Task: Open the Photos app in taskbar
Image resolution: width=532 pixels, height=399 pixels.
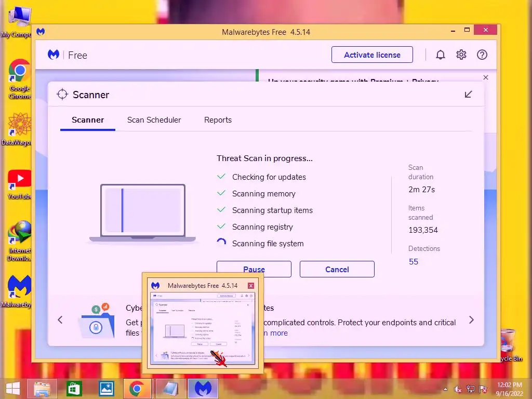Action: [x=106, y=389]
